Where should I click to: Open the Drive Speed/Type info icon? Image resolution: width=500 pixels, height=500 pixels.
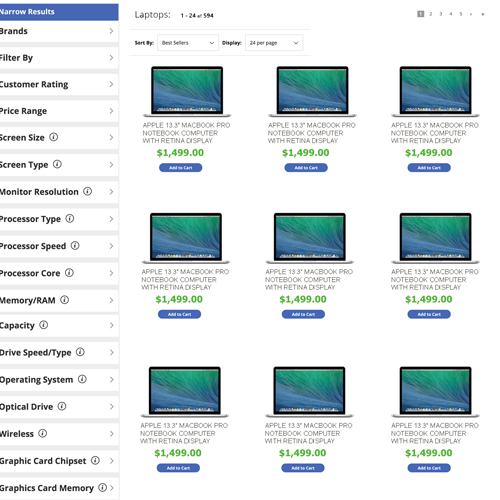(x=80, y=352)
